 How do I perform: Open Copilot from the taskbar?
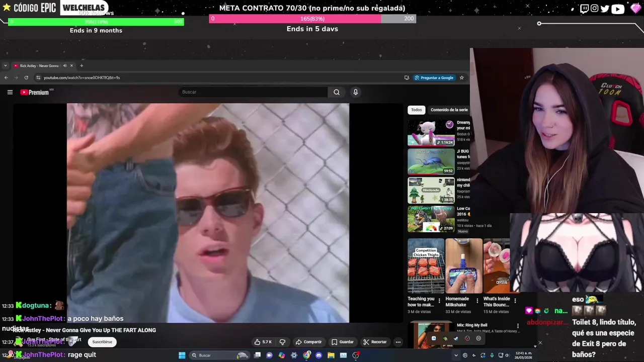[x=282, y=355]
